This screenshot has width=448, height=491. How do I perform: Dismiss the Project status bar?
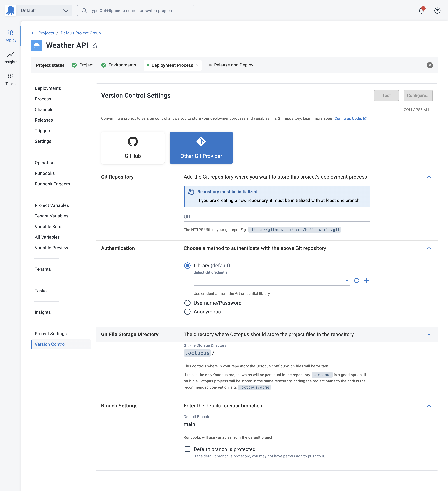(x=430, y=65)
